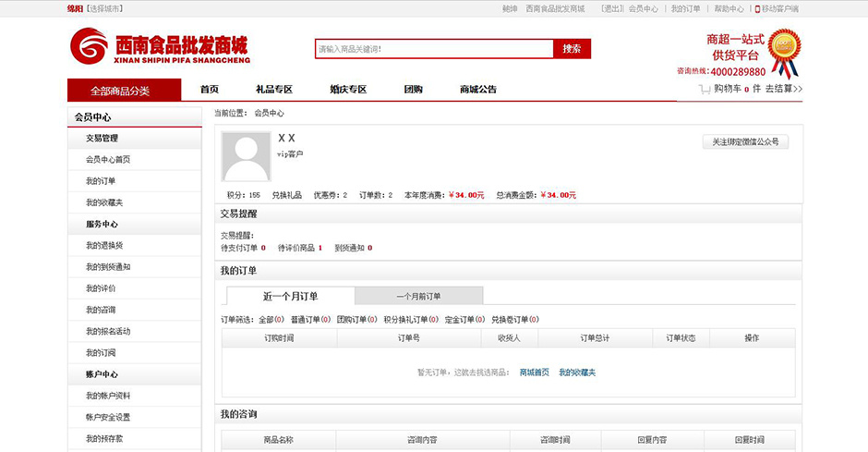Expand the 全部商品分类 category menu
Screen dimensions: 868x452
[119, 91]
